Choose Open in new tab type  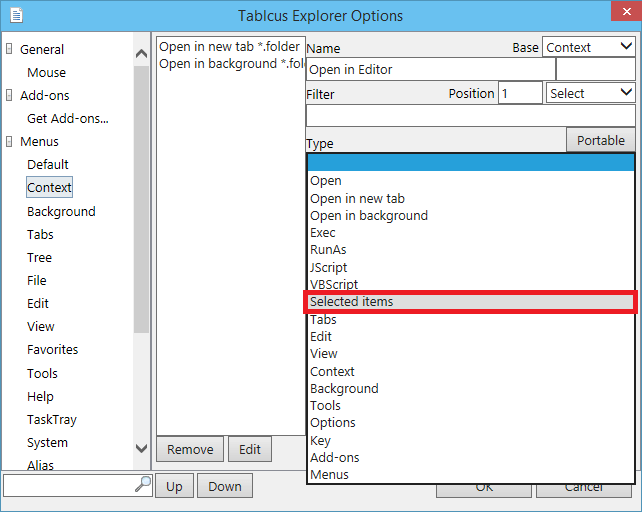(471, 198)
